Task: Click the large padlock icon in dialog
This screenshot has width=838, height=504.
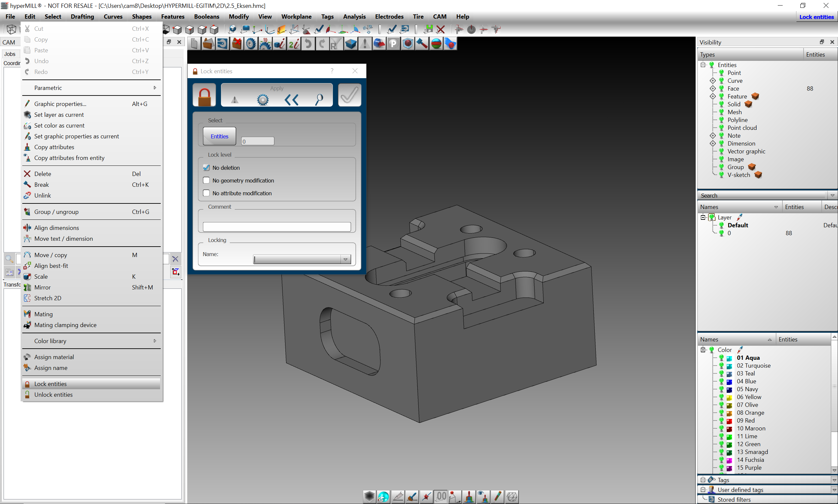Action: point(204,96)
